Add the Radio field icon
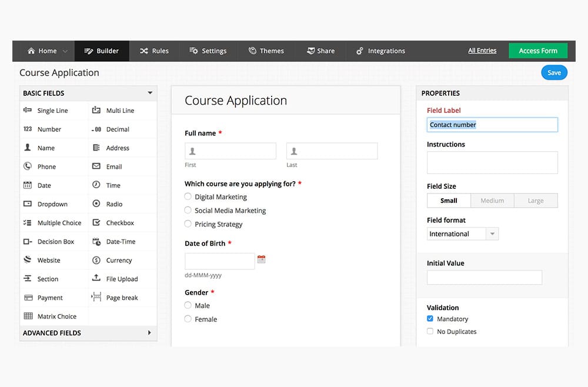 coord(96,203)
